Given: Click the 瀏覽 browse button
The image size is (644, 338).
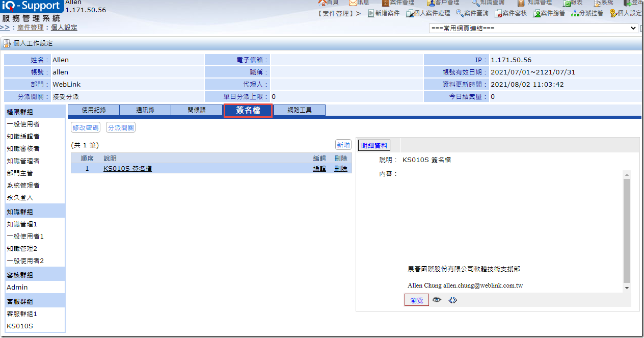Looking at the screenshot, I should 417,300.
